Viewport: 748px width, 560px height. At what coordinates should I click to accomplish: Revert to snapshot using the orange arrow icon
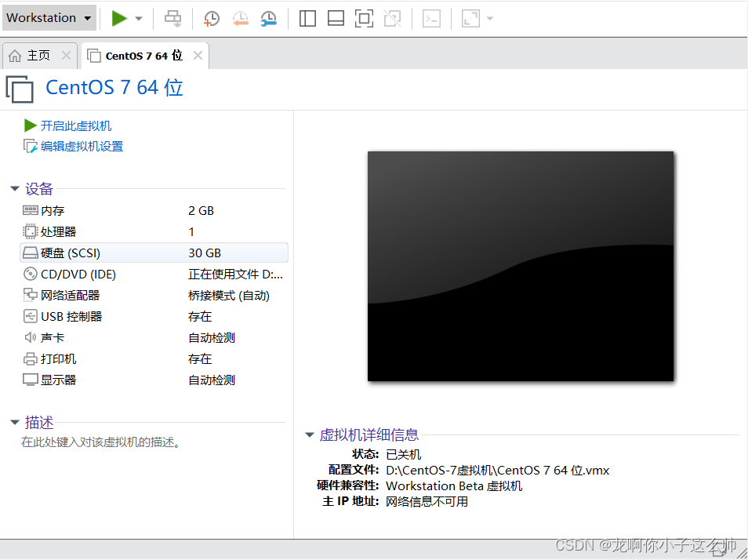coord(241,19)
